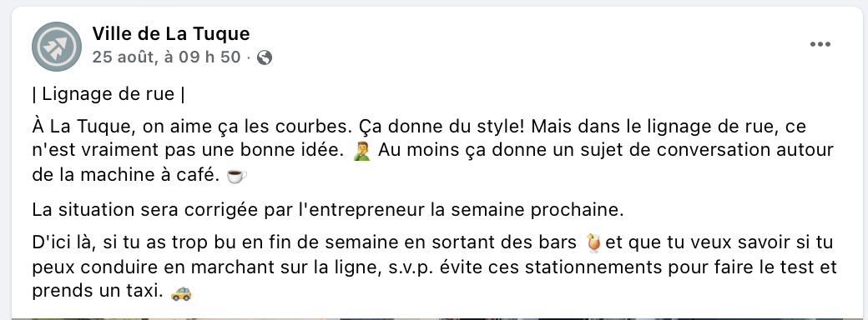Click the text de la machine à café.
The image size is (868, 320).
[126, 175]
